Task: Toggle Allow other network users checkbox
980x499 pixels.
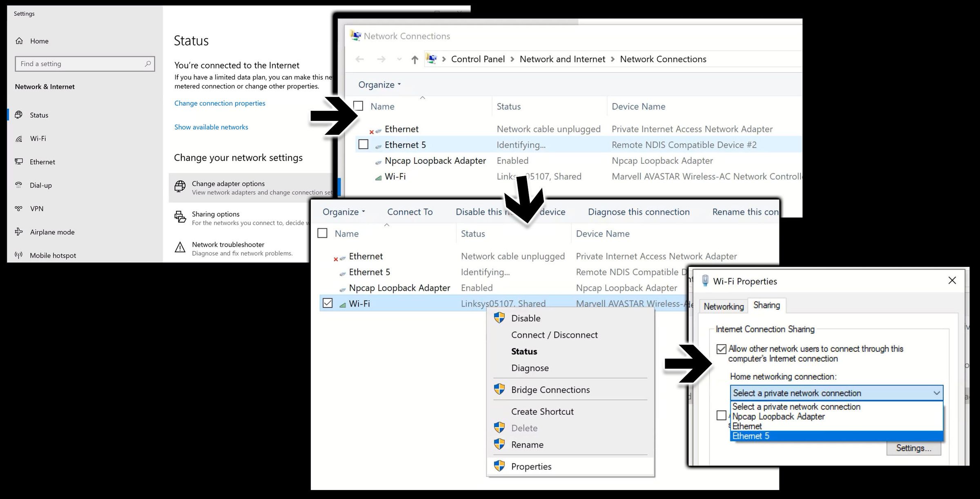Action: point(722,349)
